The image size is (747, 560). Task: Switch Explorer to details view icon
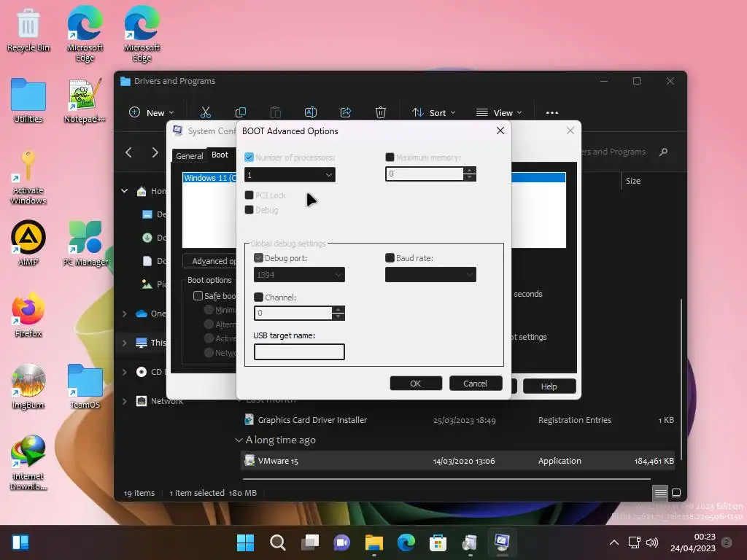click(660, 493)
